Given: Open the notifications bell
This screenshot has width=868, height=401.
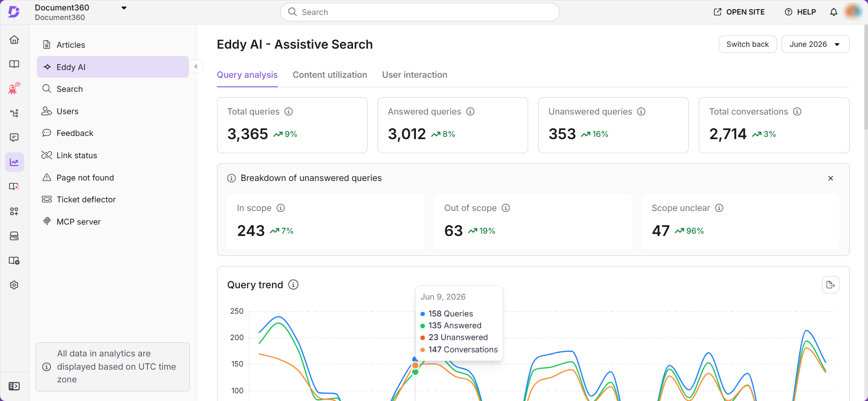Looking at the screenshot, I should click(x=833, y=12).
